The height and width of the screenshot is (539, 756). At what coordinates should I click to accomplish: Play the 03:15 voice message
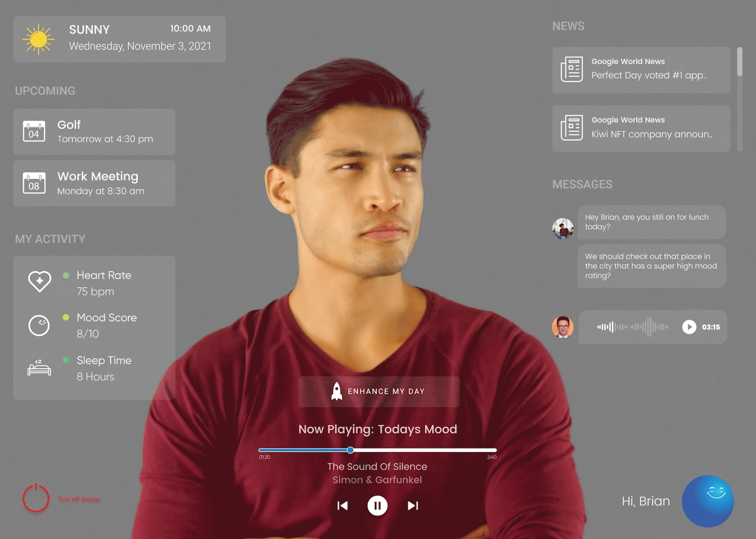coord(689,327)
